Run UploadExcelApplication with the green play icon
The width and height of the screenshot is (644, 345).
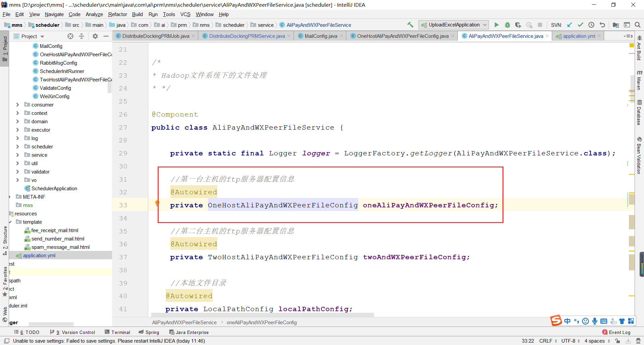coord(496,25)
